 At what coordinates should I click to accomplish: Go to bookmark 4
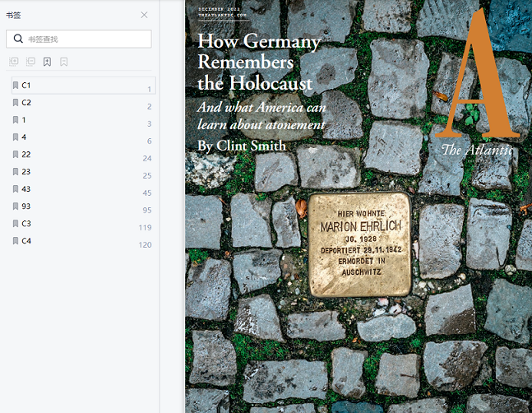(x=24, y=137)
